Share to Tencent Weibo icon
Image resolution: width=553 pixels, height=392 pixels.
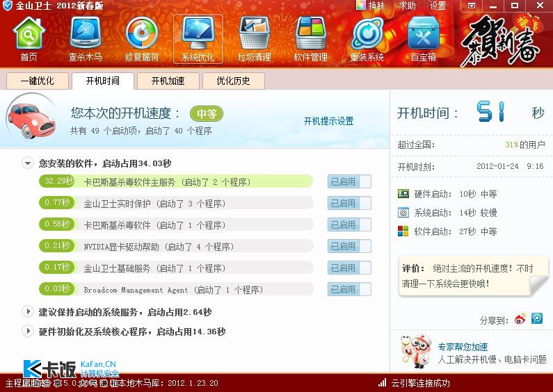click(537, 318)
